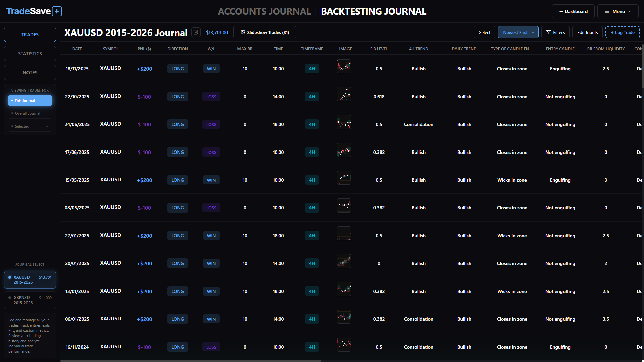This screenshot has width=644, height=362.
Task: Open the Menu hamburger button
Action: tap(618, 11)
